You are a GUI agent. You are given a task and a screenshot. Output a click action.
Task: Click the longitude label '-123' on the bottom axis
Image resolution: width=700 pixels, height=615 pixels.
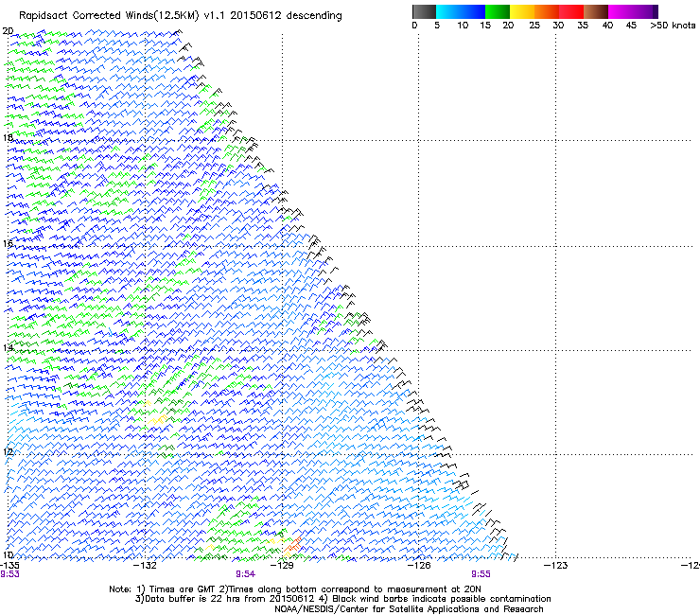click(x=555, y=566)
